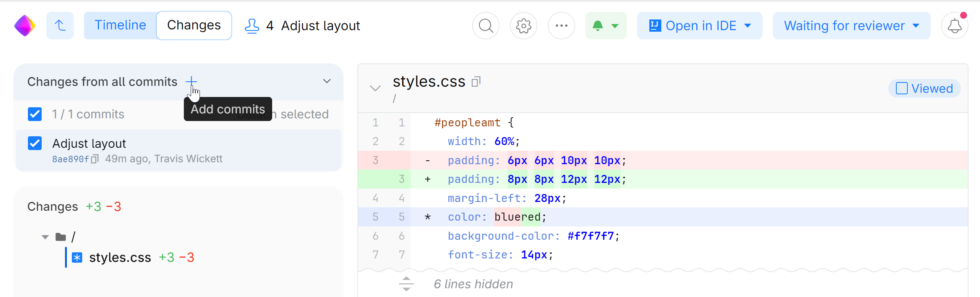Click the styles.css file title in the diff header
This screenshot has width=980, height=297.
[429, 81]
